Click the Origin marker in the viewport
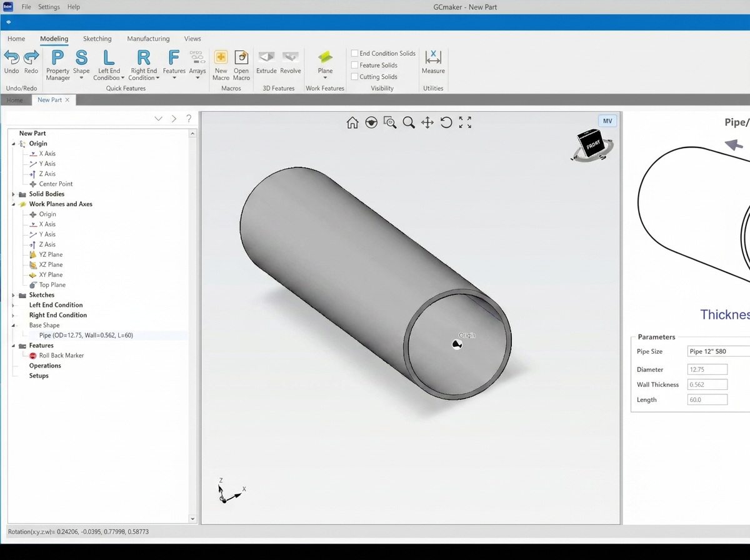Screen dimensions: 750x560 457,344
